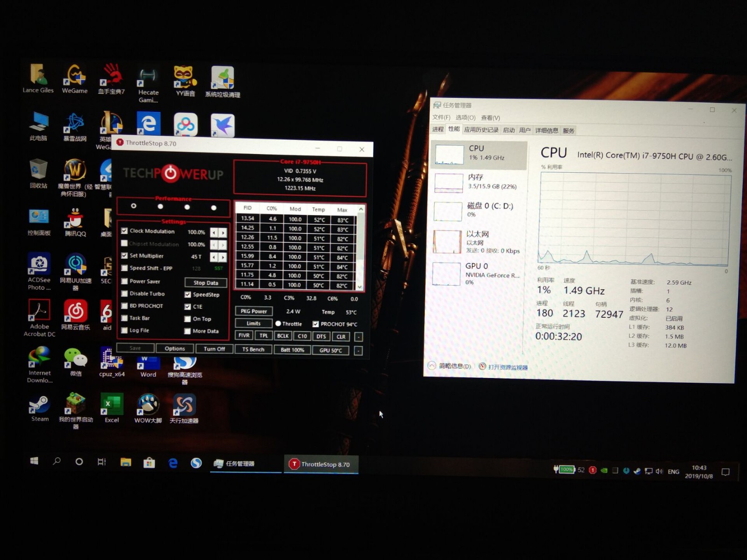Open the Excel desktop icon
This screenshot has width=747, height=560.
(x=112, y=408)
